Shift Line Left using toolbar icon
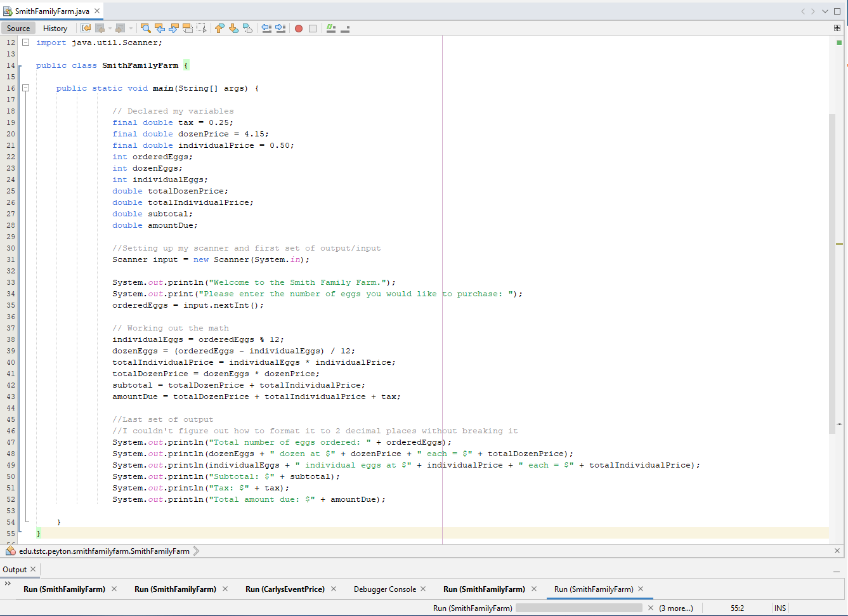848x616 pixels. (266, 28)
